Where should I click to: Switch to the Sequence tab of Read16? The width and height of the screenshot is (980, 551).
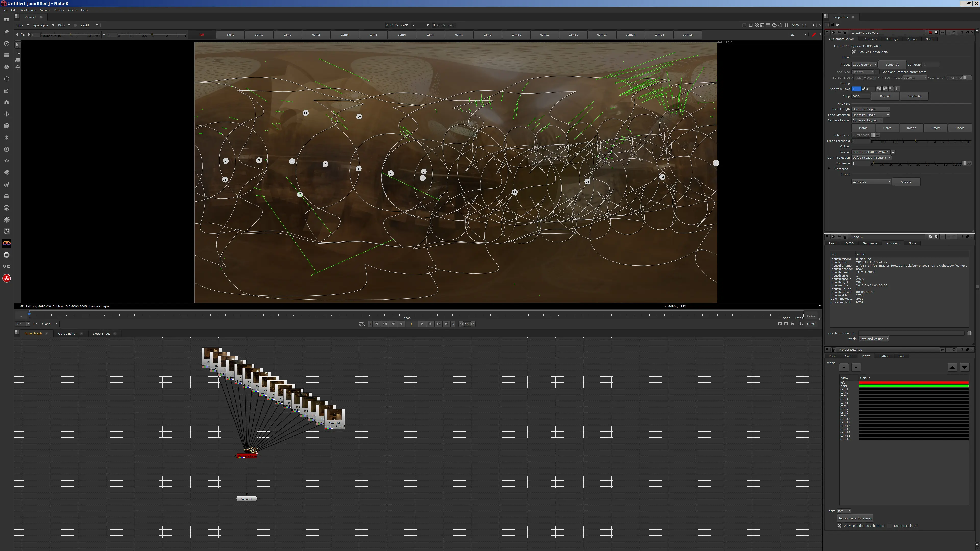pos(870,243)
